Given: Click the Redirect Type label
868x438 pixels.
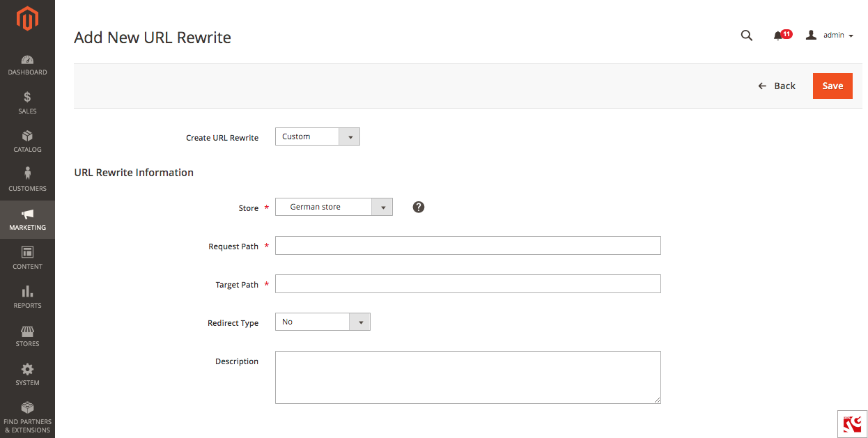Looking at the screenshot, I should coord(233,323).
